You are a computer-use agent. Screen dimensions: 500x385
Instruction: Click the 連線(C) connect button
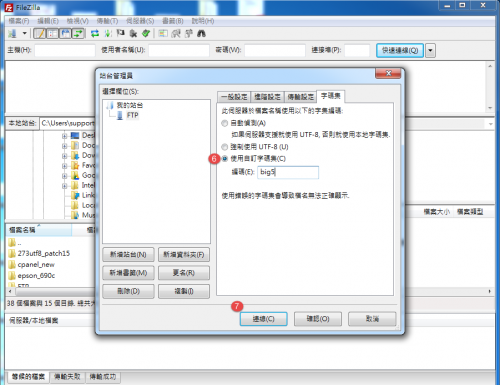263,319
